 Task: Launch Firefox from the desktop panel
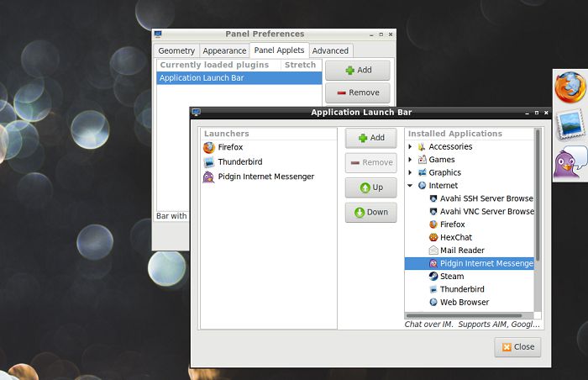570,88
